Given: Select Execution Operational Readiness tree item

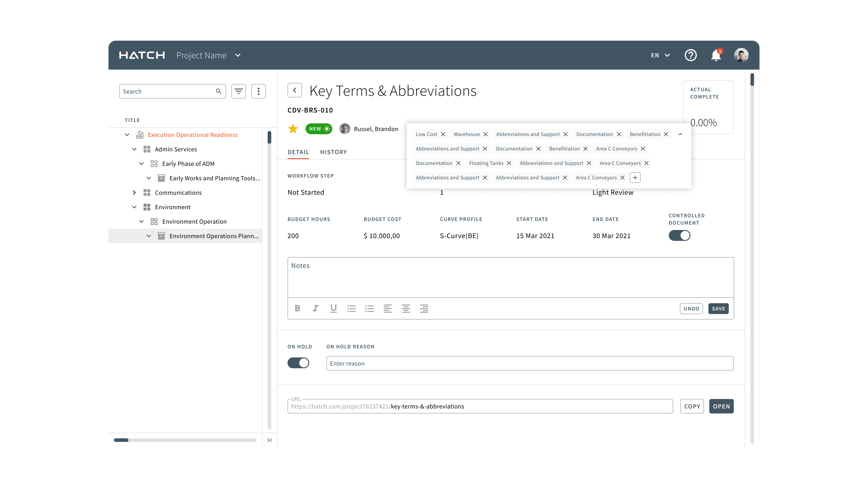Looking at the screenshot, I should click(192, 135).
